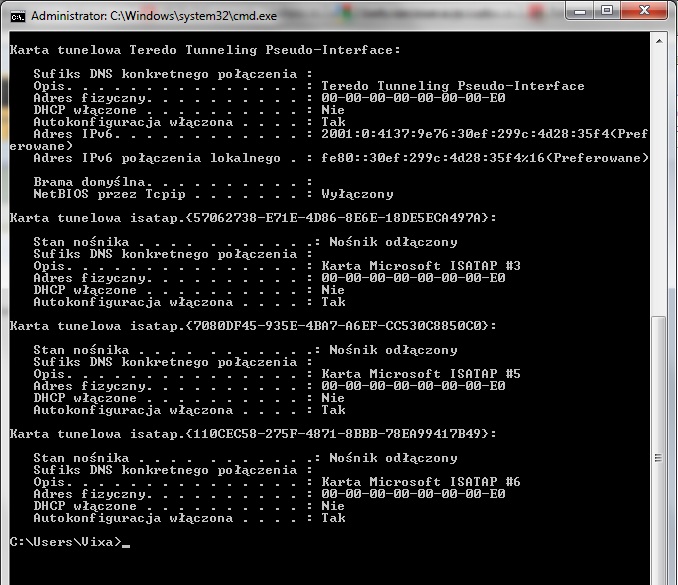Minimize the command prompt window

(580, 10)
